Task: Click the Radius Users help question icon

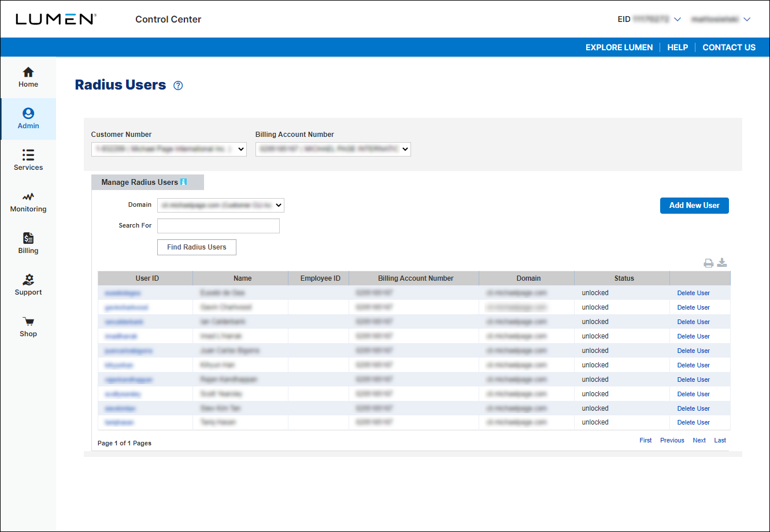Action: pos(178,85)
